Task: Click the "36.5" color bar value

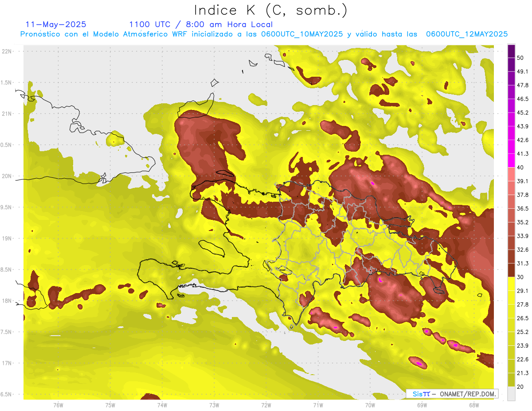Action: coord(523,208)
